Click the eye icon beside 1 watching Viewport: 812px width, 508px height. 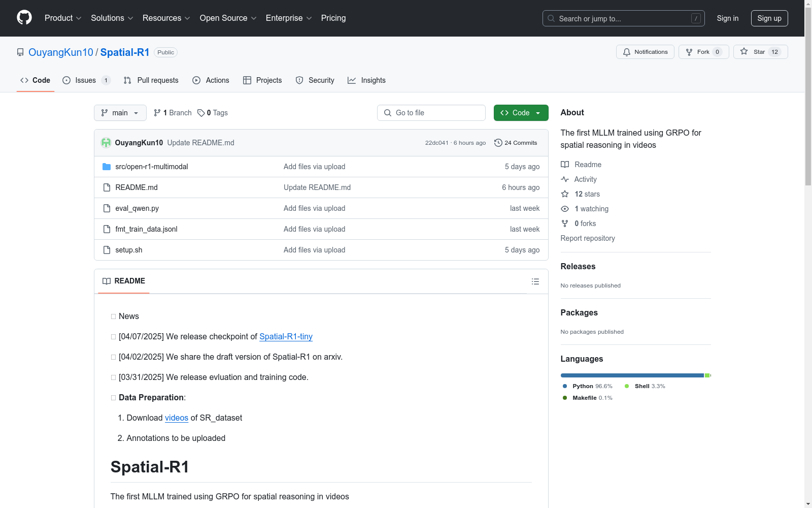(565, 209)
